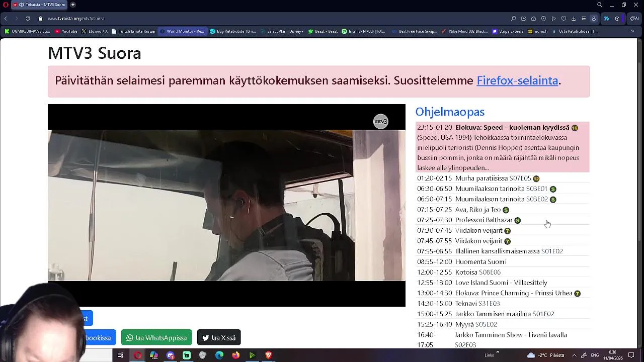The width and height of the screenshot is (644, 362).
Task: Select Elokuva: Prince Charming program
Action: click(x=502, y=293)
